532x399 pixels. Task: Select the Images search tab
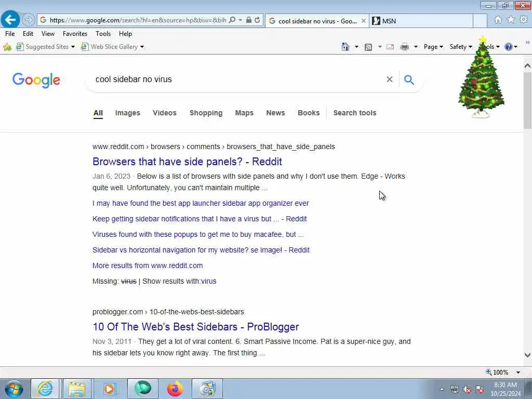coord(128,113)
